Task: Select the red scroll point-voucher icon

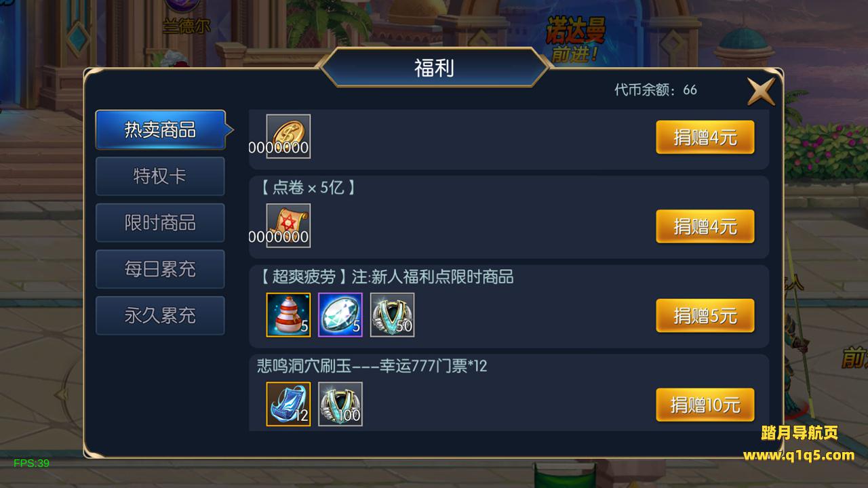Action: 288,226
